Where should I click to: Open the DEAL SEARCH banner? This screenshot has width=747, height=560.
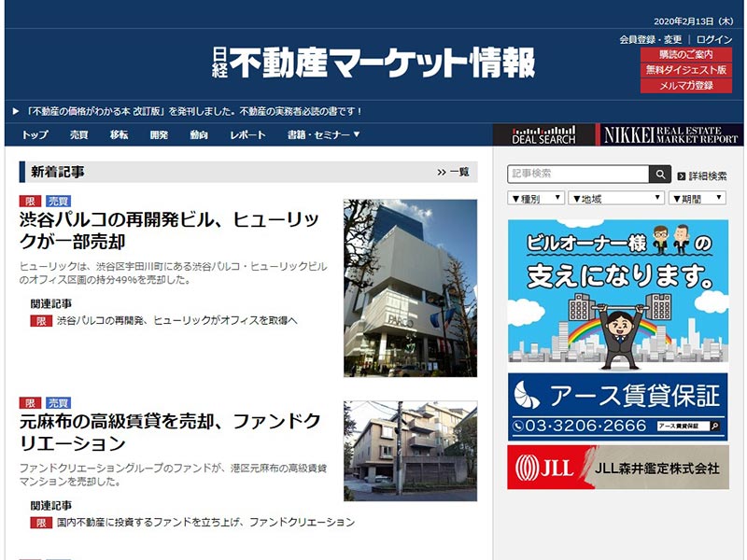[543, 134]
